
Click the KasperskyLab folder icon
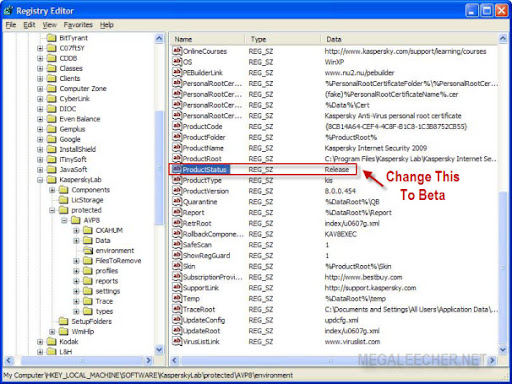51,180
